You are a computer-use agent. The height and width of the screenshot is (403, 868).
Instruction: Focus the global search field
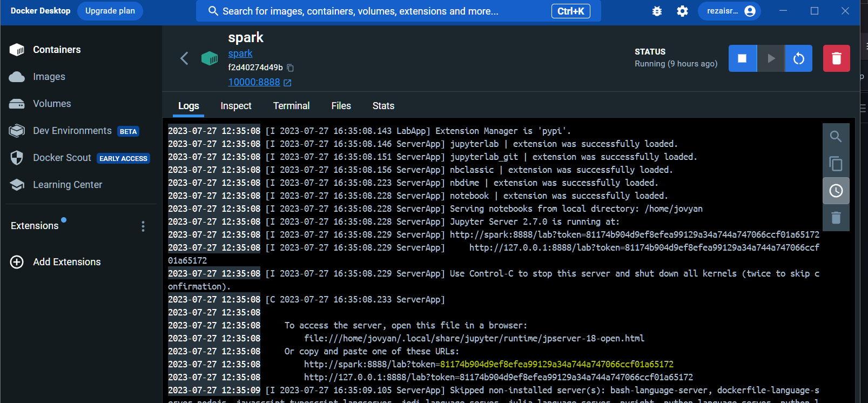(x=398, y=11)
